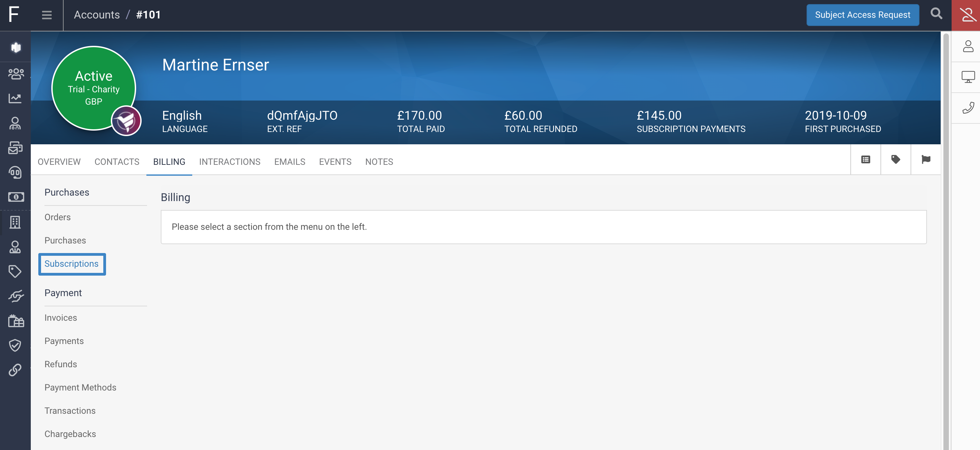Open Chargebacks link
980x450 pixels.
pos(70,434)
